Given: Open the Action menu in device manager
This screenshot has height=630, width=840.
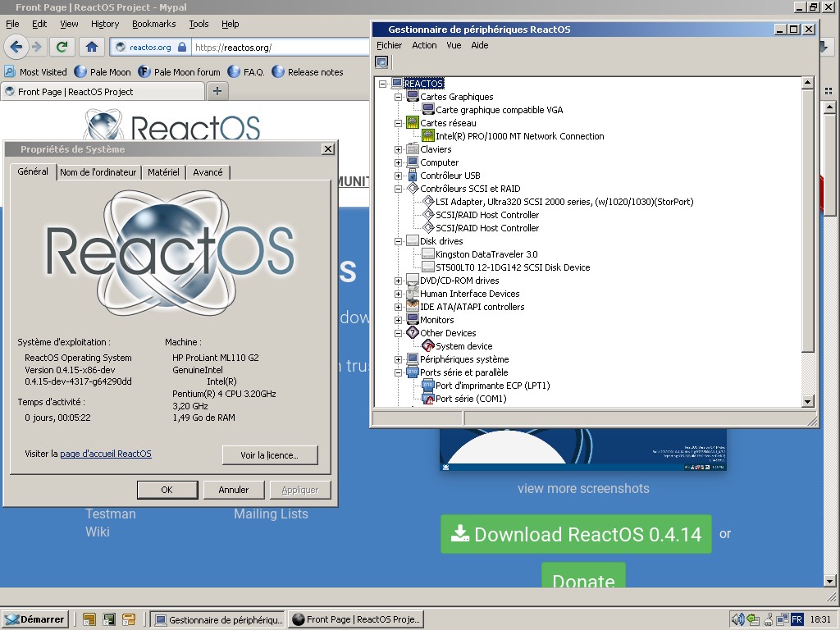Looking at the screenshot, I should click(x=424, y=45).
